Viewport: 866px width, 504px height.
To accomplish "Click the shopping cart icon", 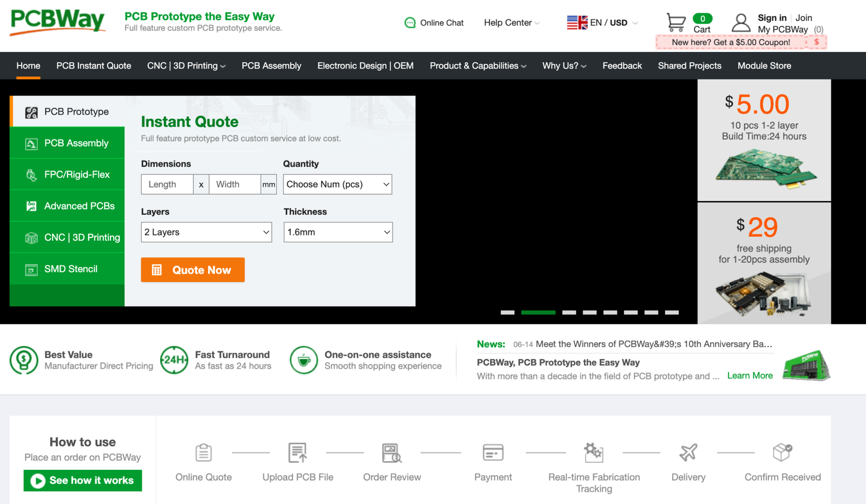I will coord(675,23).
